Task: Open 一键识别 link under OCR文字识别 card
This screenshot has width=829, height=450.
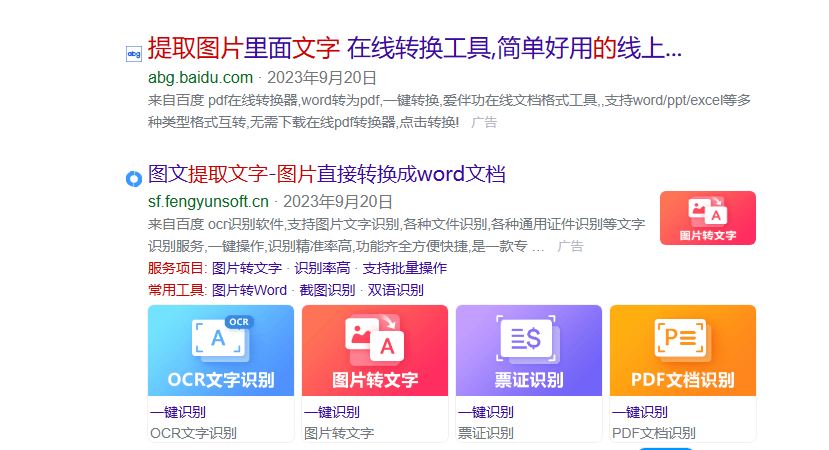Action: coord(178,412)
